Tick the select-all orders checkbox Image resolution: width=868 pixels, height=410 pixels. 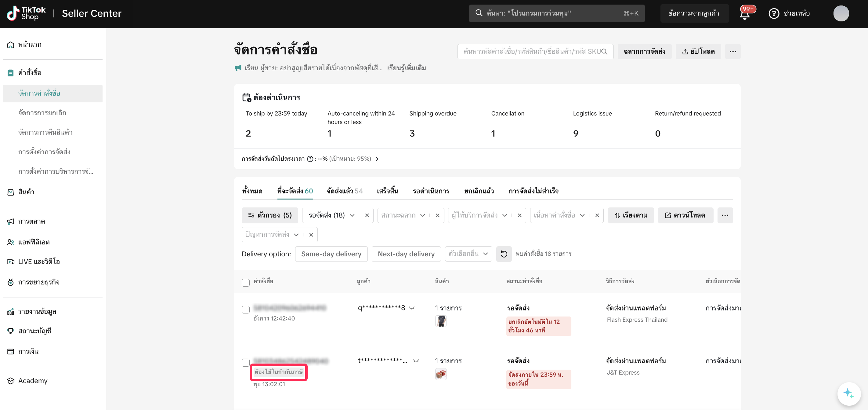246,283
